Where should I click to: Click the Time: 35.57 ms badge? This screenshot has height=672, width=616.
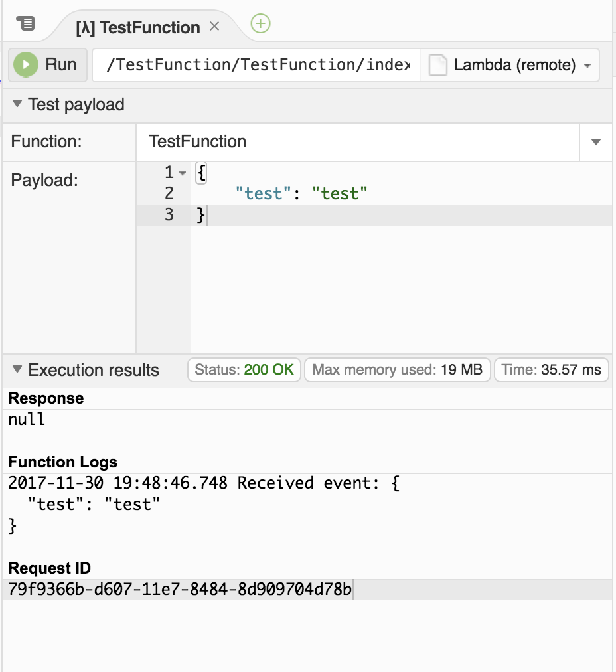[x=552, y=370]
